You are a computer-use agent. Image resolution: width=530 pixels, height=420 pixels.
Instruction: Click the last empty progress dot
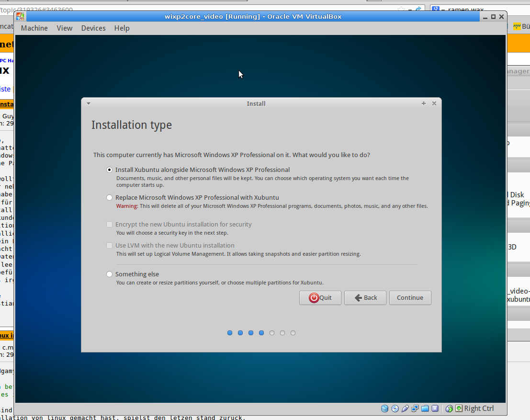[293, 333]
